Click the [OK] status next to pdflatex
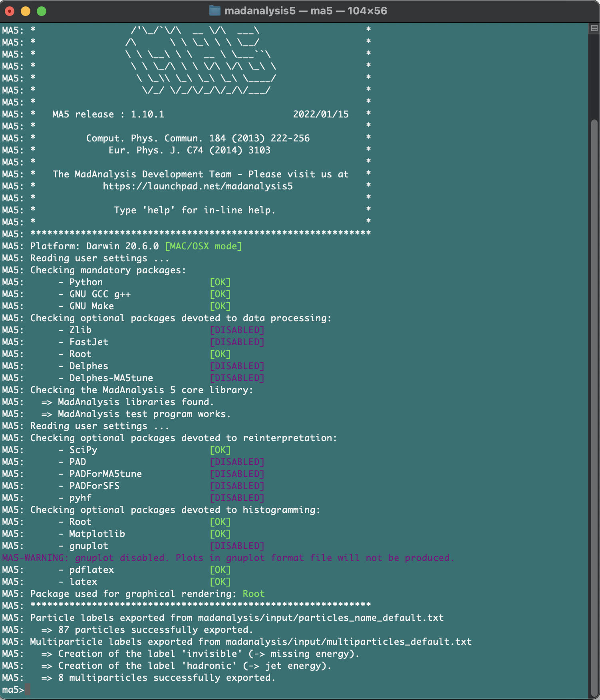 coord(220,570)
